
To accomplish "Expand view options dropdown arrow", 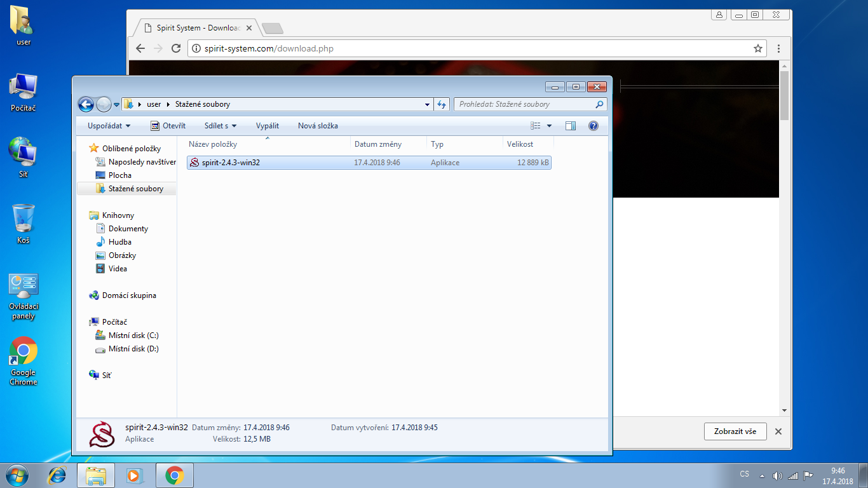I will click(549, 126).
